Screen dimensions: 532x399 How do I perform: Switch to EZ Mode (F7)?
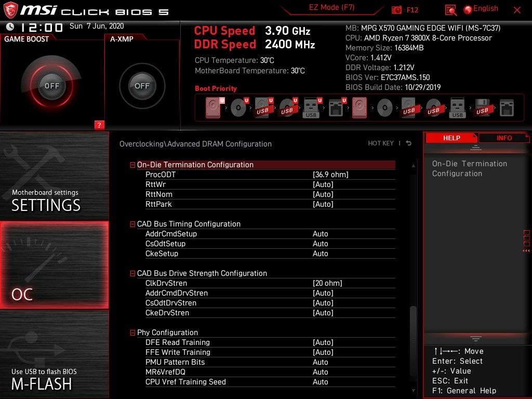[x=332, y=7]
